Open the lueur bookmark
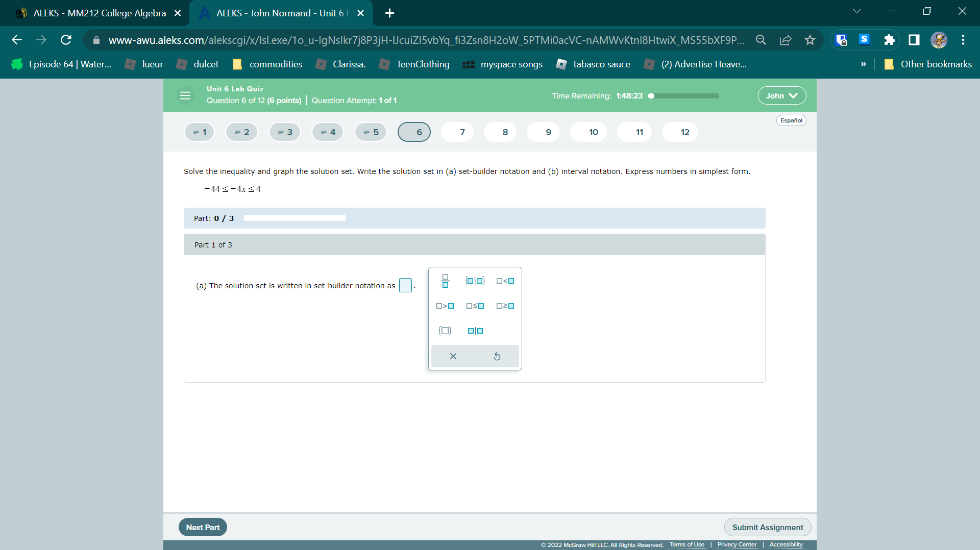980x550 pixels. pos(144,64)
